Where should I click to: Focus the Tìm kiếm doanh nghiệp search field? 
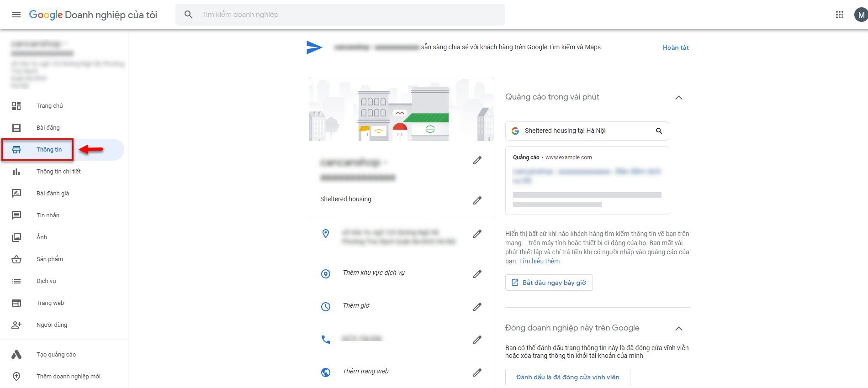340,15
